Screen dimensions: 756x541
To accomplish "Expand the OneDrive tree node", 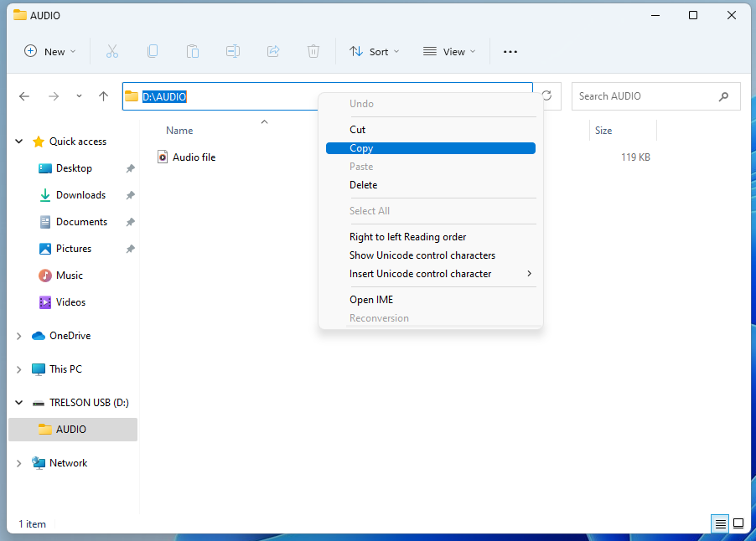I will click(18, 336).
